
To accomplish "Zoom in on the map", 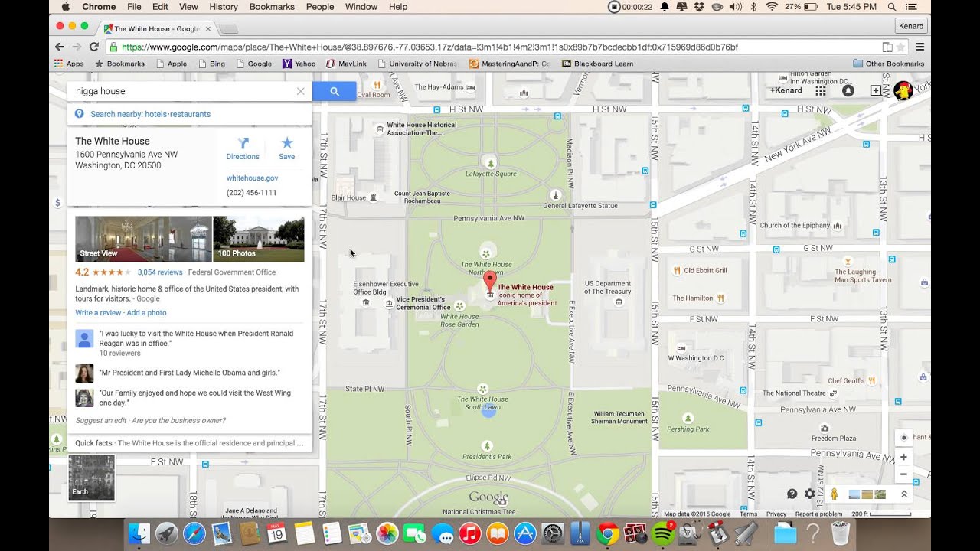I will [x=903, y=457].
